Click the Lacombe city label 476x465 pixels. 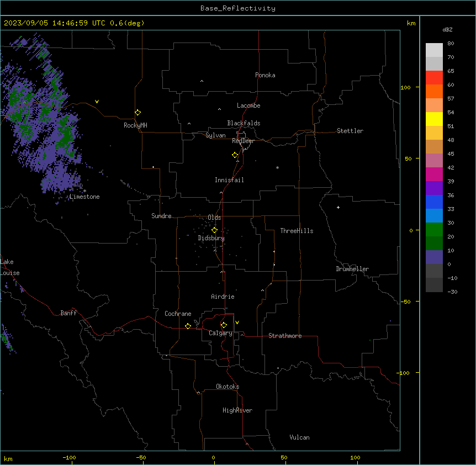248,105
